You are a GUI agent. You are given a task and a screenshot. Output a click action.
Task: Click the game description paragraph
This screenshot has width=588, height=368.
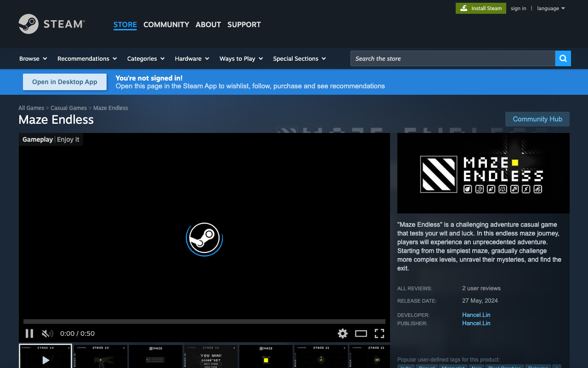(480, 247)
